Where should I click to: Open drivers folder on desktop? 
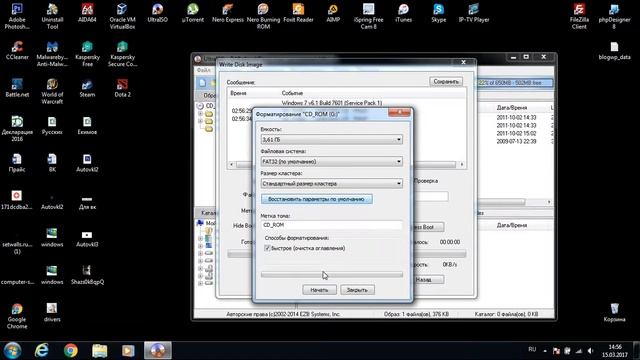coord(52,312)
